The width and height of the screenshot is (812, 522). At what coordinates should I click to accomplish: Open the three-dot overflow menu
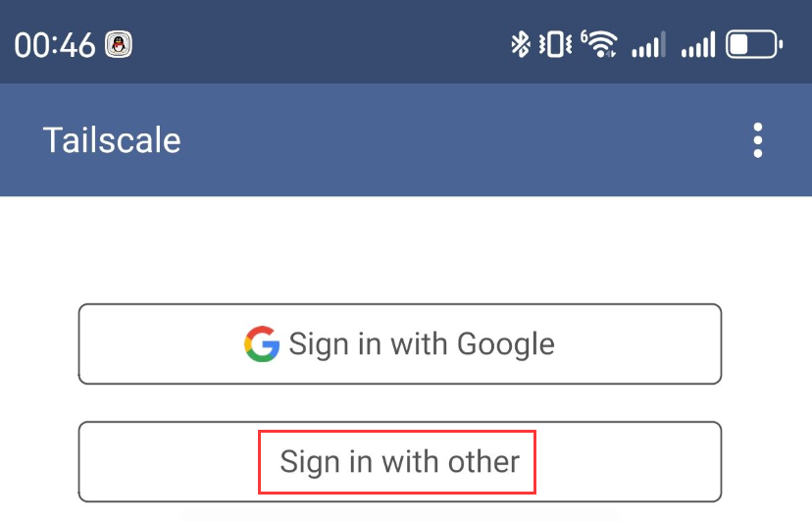click(x=758, y=140)
